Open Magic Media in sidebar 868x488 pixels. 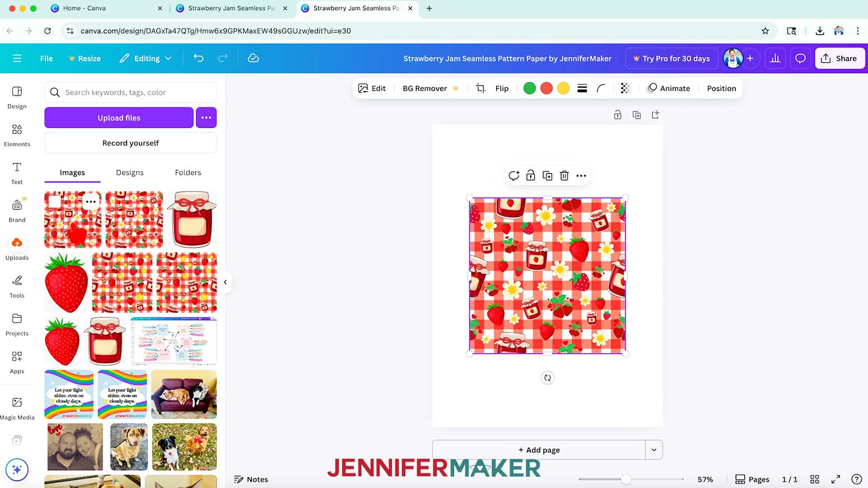click(x=17, y=408)
